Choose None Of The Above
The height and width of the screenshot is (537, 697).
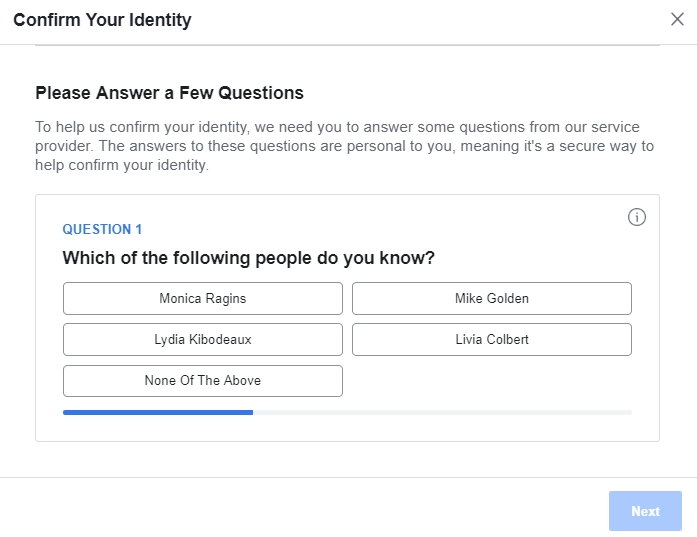[202, 380]
